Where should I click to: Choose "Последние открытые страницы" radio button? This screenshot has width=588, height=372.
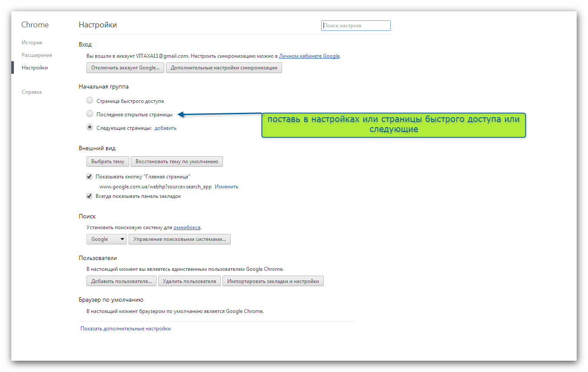90,114
